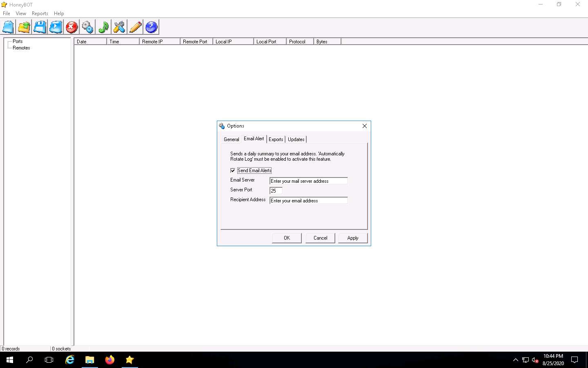Click the green music note sound icon

pyautogui.click(x=104, y=27)
